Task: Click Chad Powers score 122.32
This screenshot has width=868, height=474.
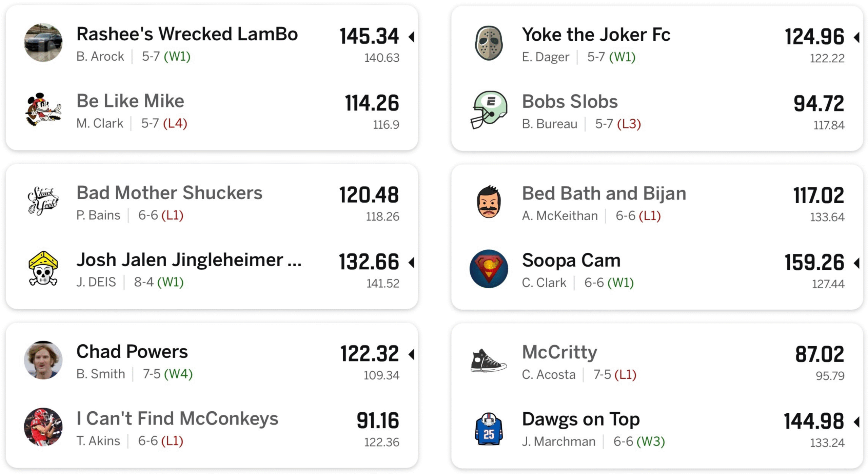Action: tap(369, 354)
